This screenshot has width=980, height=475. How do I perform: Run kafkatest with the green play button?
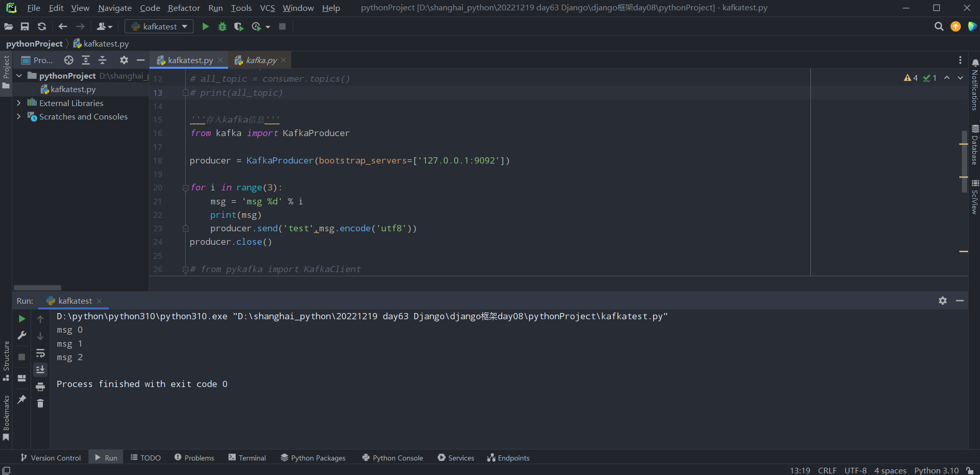coord(205,26)
